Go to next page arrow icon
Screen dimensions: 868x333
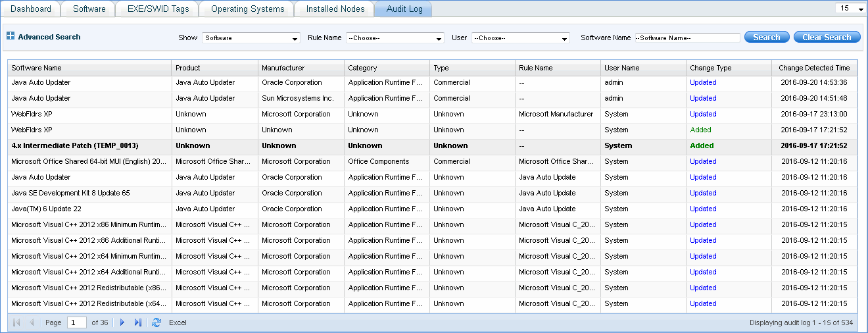click(122, 322)
